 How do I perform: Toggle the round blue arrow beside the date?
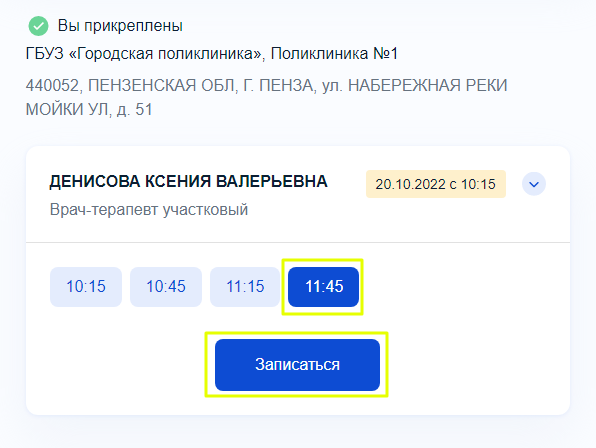point(534,184)
